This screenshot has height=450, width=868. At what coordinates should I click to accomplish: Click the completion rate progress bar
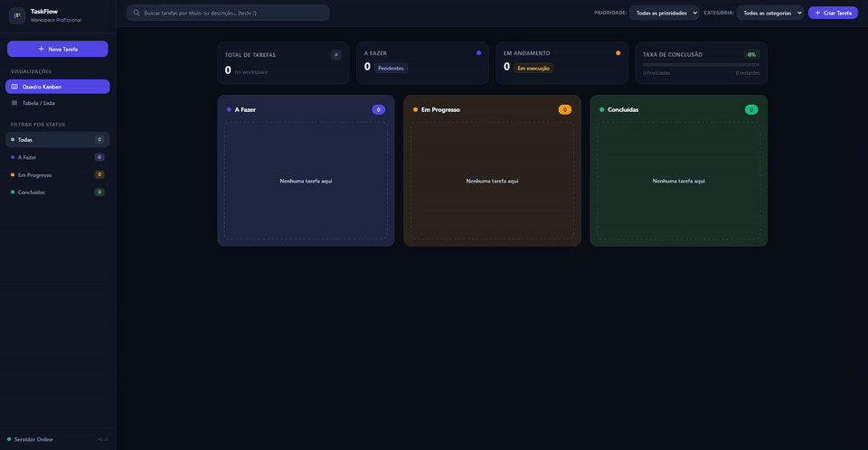point(702,65)
